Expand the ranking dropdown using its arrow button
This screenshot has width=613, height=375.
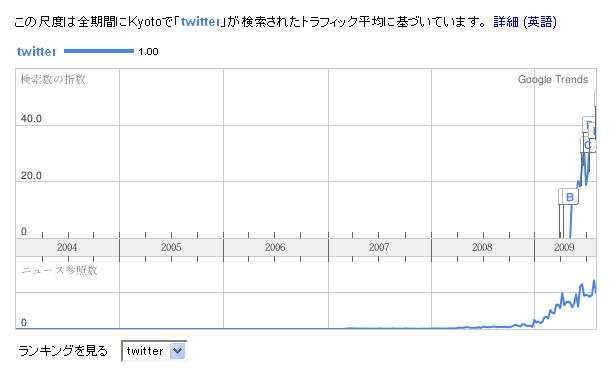[x=177, y=351]
